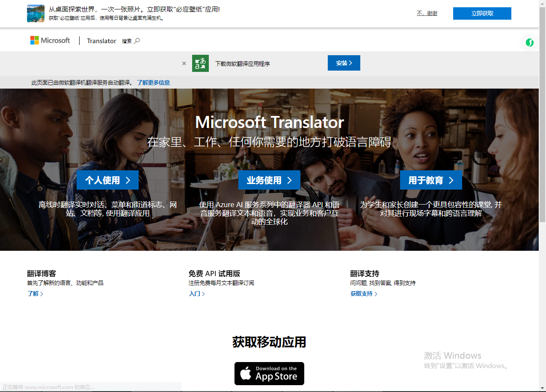The image size is (546, 392).
Task: Open the 入门 link under 免费 API 试用版
Action: coord(197,294)
